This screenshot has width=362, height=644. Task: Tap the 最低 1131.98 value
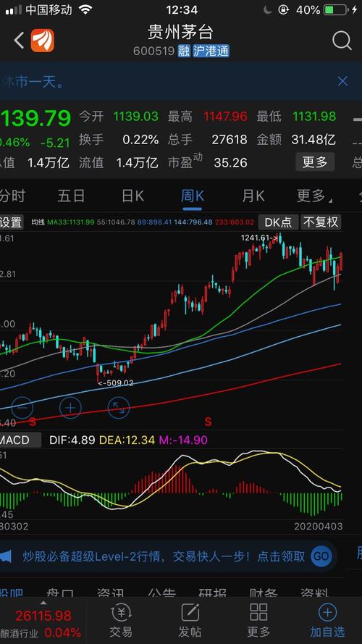coord(314,116)
